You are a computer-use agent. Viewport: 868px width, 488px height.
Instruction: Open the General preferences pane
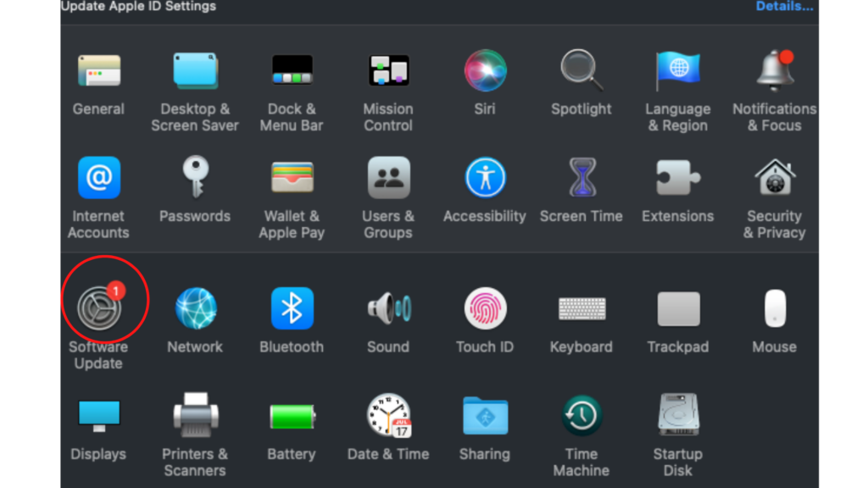point(98,71)
